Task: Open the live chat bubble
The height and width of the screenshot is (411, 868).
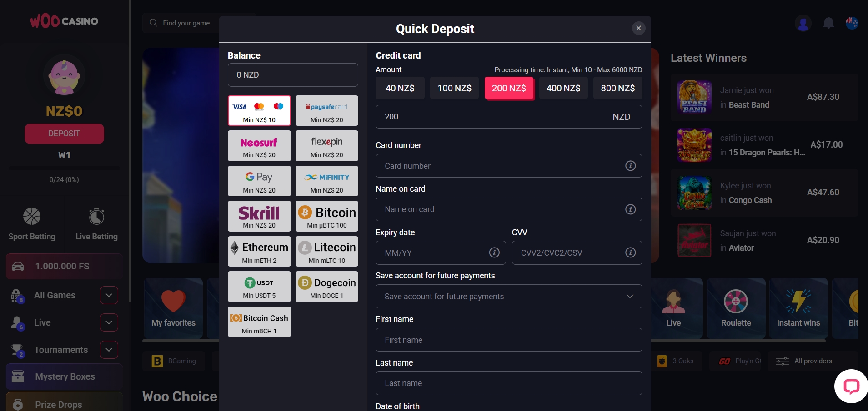Action: (851, 386)
